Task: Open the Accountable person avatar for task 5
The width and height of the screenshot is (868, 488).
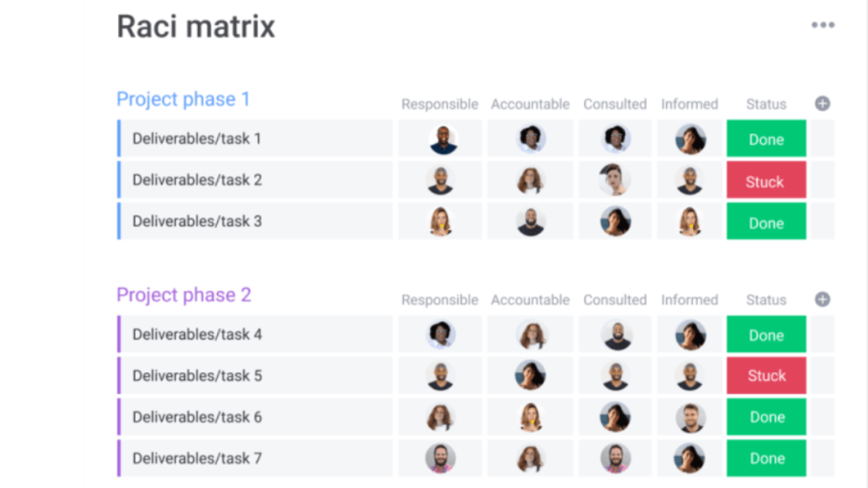Action: click(x=530, y=375)
